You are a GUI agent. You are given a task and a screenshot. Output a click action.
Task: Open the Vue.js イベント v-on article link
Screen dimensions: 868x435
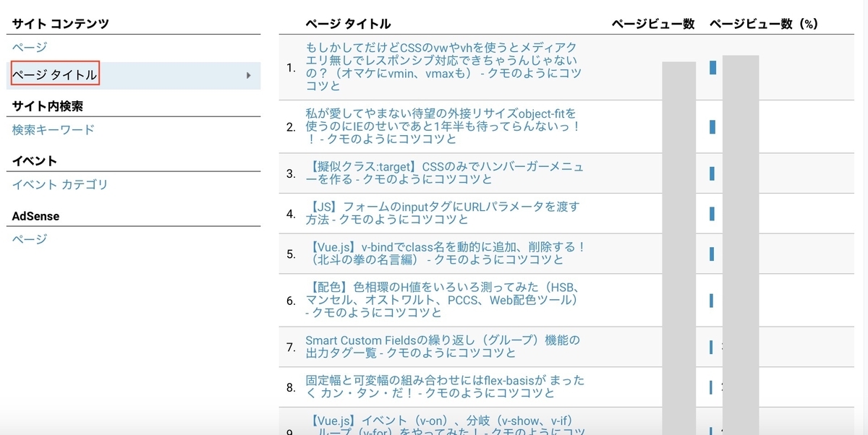pyautogui.click(x=445, y=426)
